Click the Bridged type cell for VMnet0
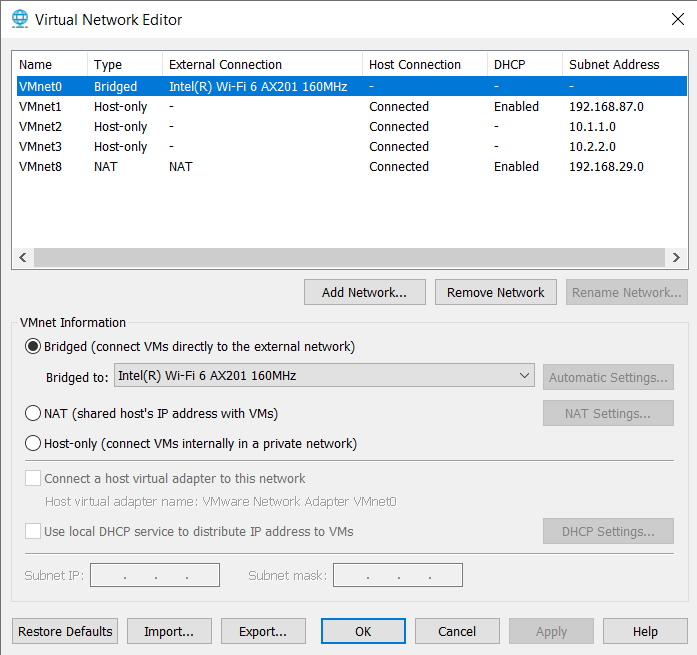This screenshot has width=697, height=655. pos(115,86)
